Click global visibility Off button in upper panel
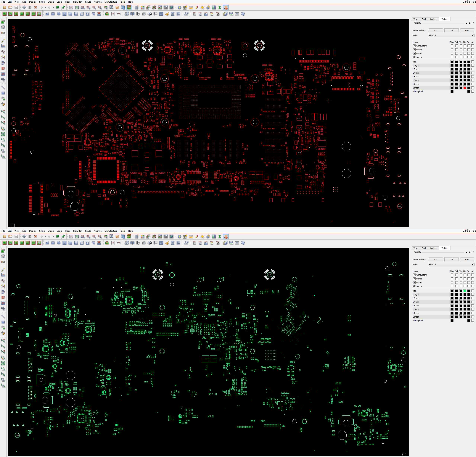The image size is (476, 457). pos(451,30)
